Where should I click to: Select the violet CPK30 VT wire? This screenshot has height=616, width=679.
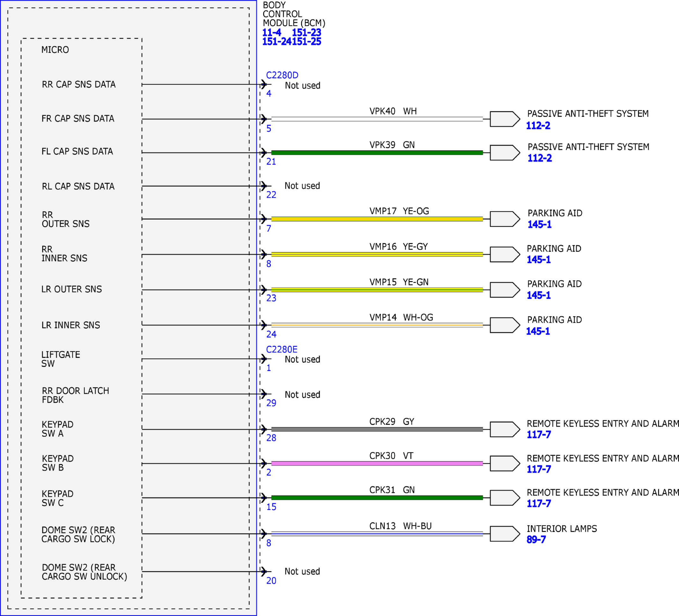377,463
